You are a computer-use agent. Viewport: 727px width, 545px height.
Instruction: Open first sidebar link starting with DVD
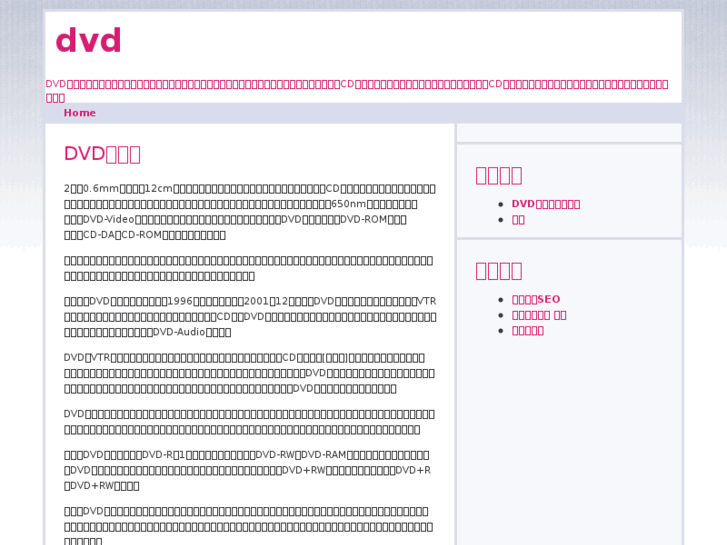546,204
